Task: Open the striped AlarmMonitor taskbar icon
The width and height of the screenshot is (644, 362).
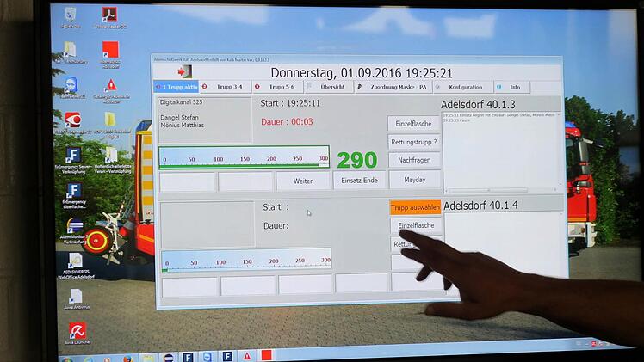Action: tap(169, 358)
